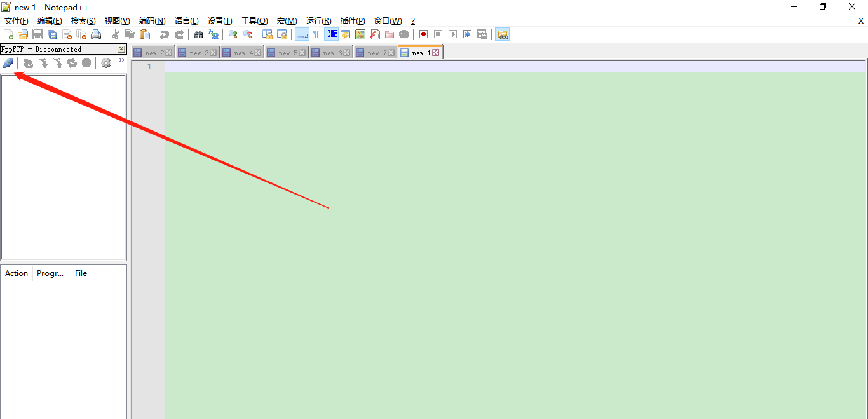Zoom in with the magnifier plus icon
The image size is (868, 419).
233,34
